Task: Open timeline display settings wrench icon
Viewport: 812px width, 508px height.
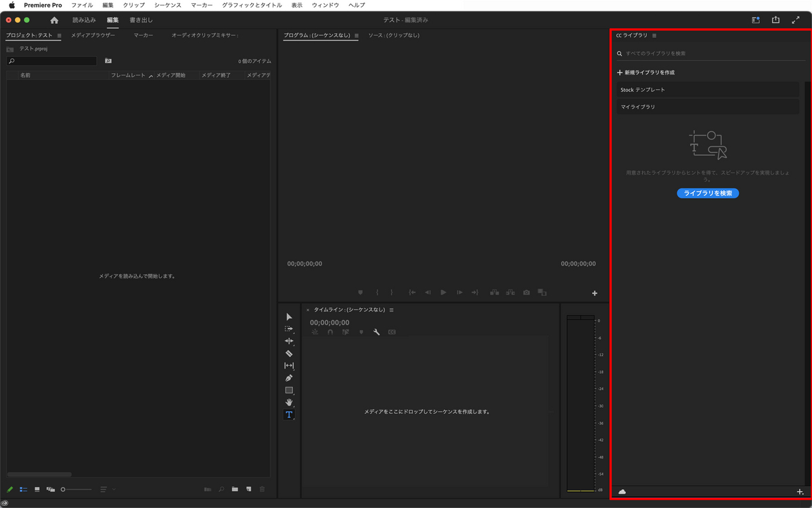Action: (x=376, y=333)
